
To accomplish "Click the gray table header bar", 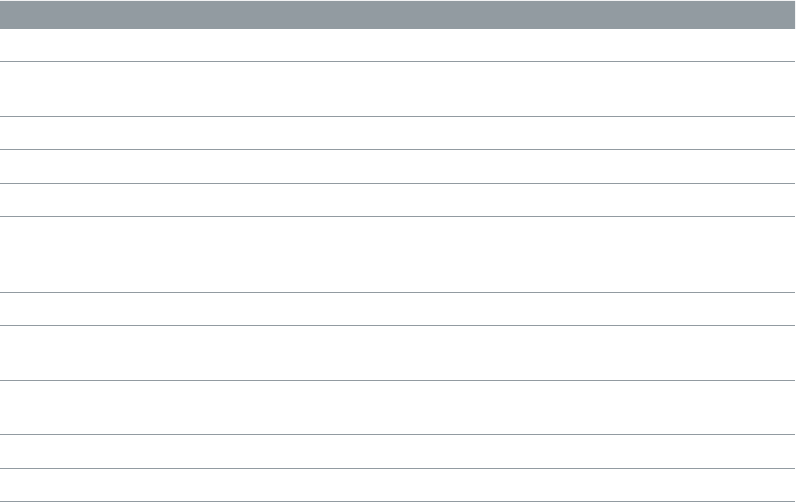I will (x=398, y=14).
